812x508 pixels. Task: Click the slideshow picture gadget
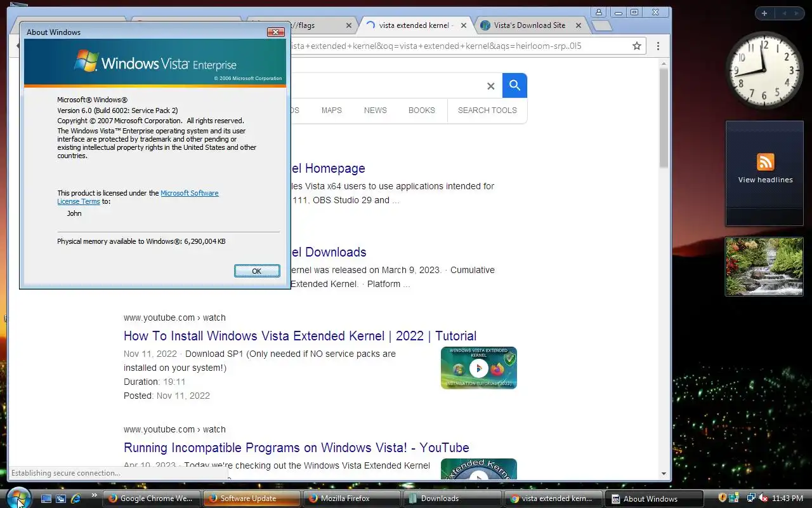point(764,267)
